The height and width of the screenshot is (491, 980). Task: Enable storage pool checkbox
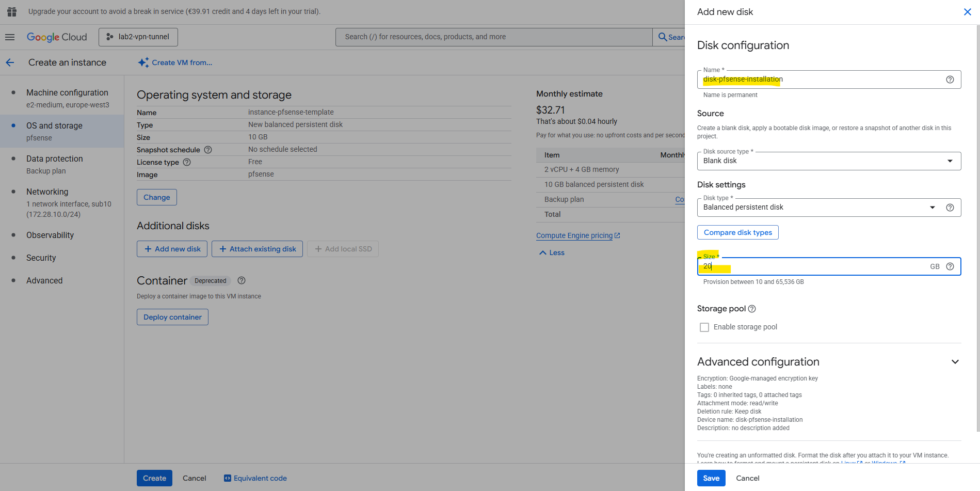(704, 327)
